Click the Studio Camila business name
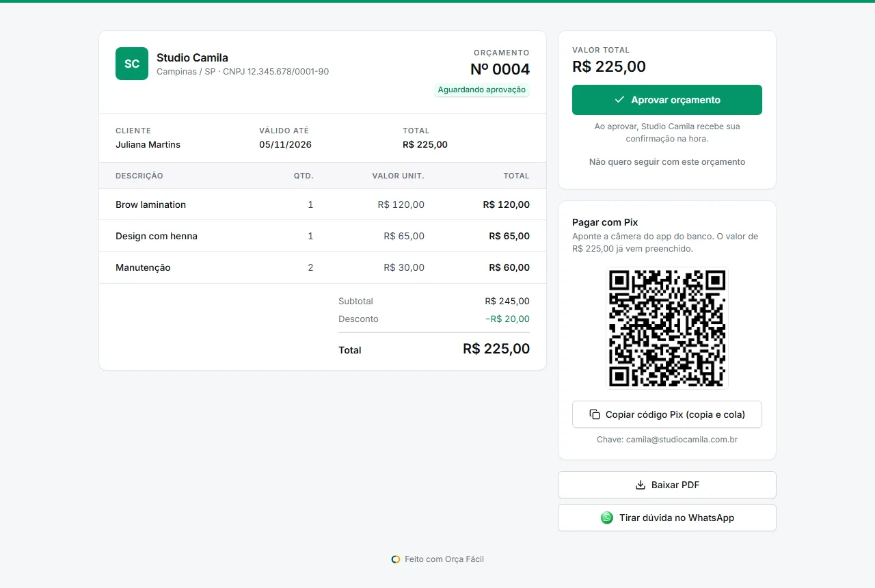 (192, 57)
